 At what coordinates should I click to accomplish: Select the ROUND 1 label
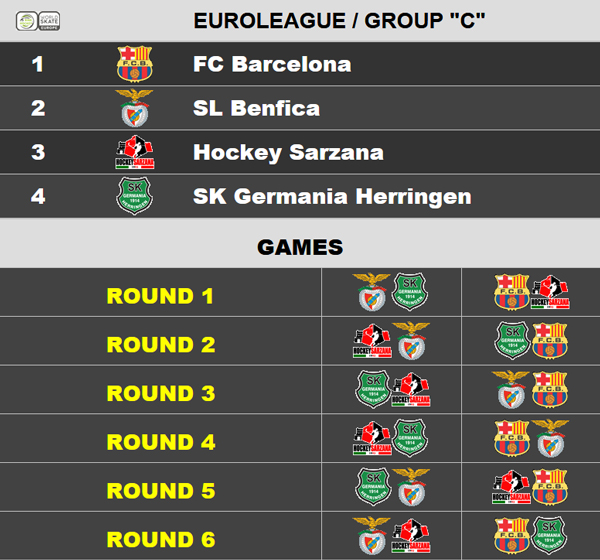click(160, 296)
